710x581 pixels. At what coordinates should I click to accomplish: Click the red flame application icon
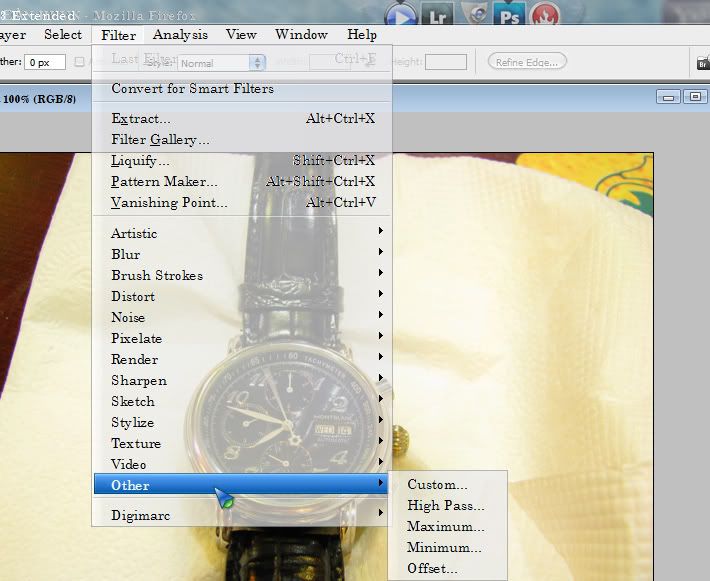pyautogui.click(x=545, y=14)
